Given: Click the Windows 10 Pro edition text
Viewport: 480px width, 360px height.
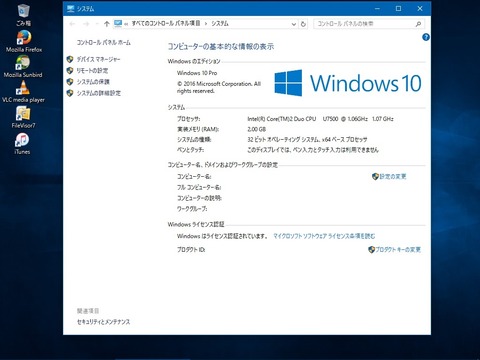Looking at the screenshot, I should pos(197,73).
